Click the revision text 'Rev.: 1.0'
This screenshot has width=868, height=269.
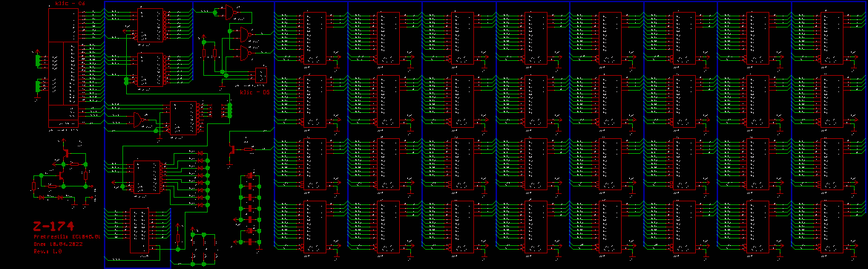pyautogui.click(x=47, y=251)
